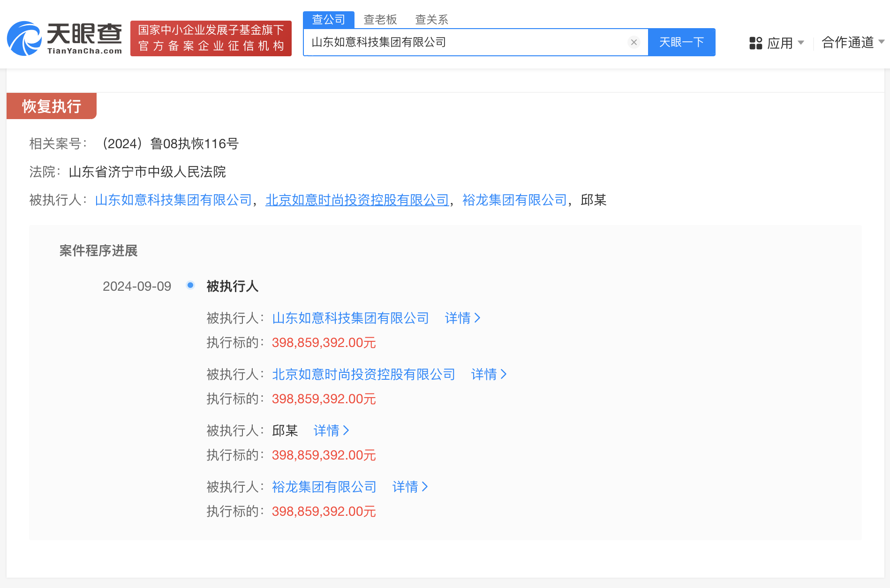
Task: Clear the search box with the × icon
Action: 634,42
